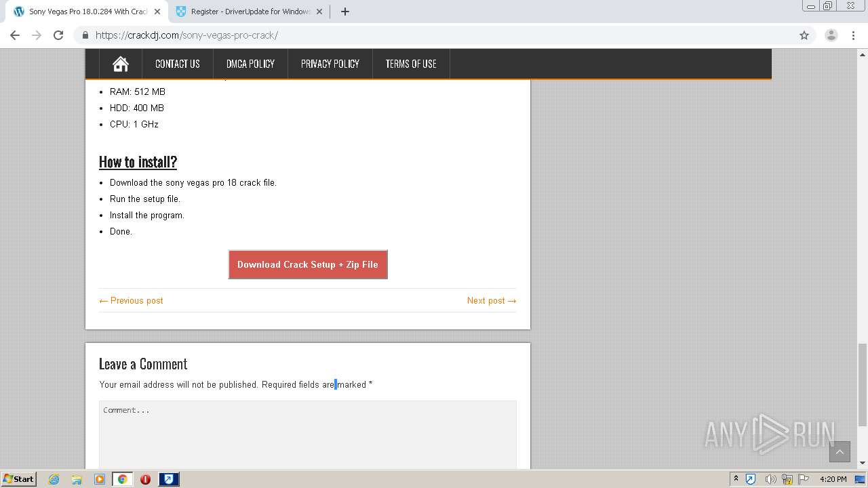The image size is (868, 488).
Task: Open the DMCA POLICY menu item
Action: pos(250,64)
